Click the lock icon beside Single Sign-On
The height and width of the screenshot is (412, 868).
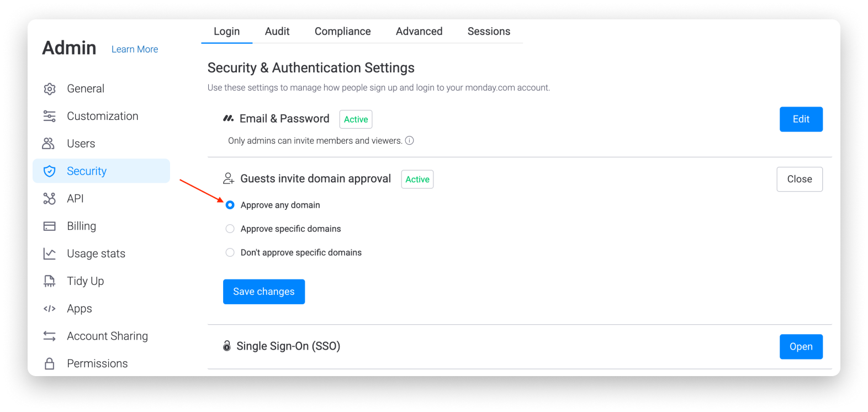(227, 346)
